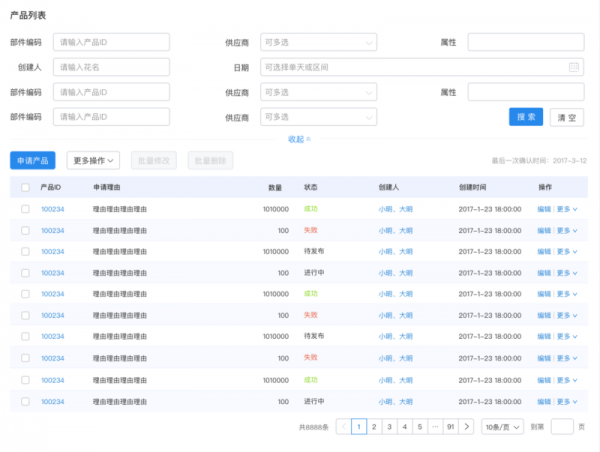600x452 pixels.
Task: Open the calendar icon in date field
Action: click(574, 67)
